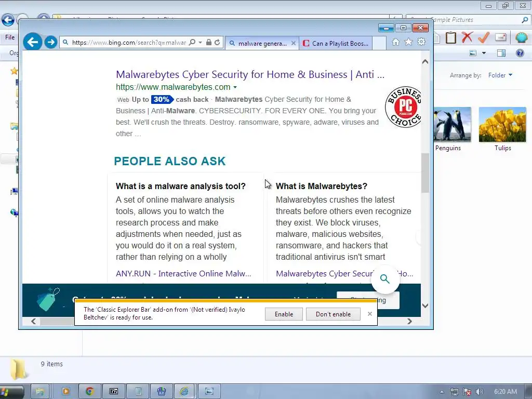Expand the IE address bar dropdown arrow
Screen dimensions: 532x399
200,43
